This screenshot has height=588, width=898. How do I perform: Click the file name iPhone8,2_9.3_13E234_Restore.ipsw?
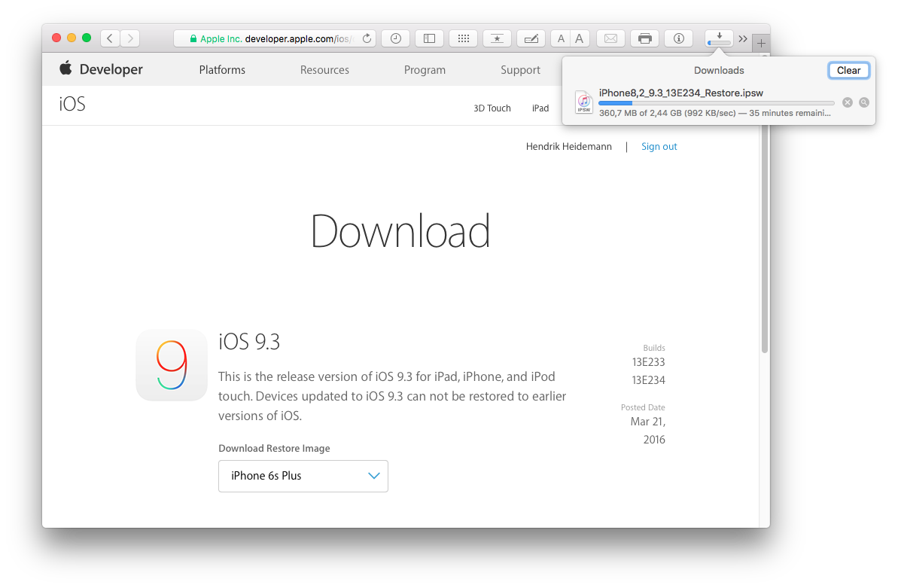[681, 93]
